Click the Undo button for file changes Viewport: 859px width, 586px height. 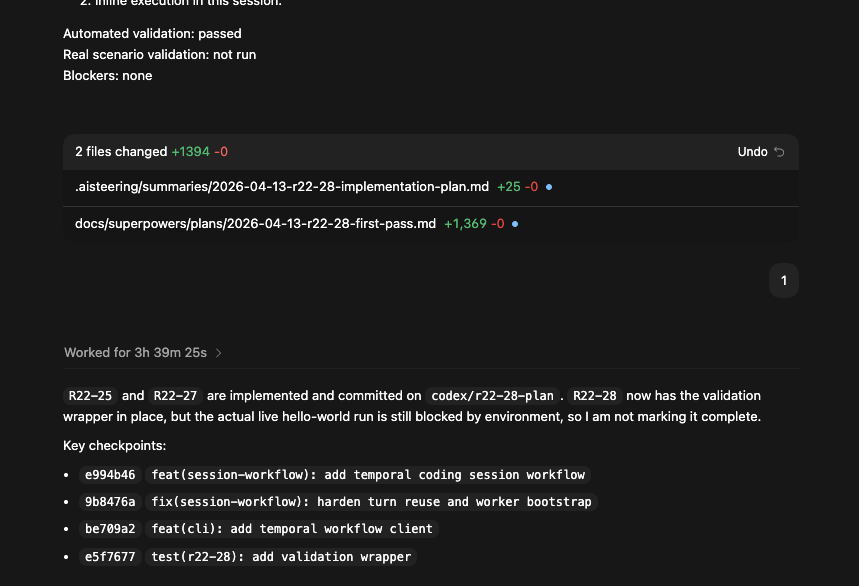tap(760, 152)
